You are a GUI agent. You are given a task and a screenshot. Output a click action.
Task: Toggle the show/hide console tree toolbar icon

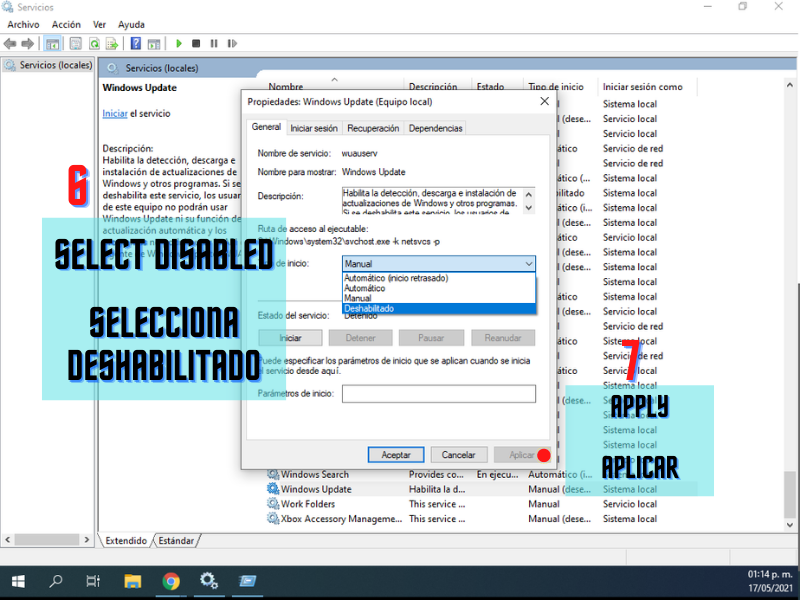[x=52, y=44]
